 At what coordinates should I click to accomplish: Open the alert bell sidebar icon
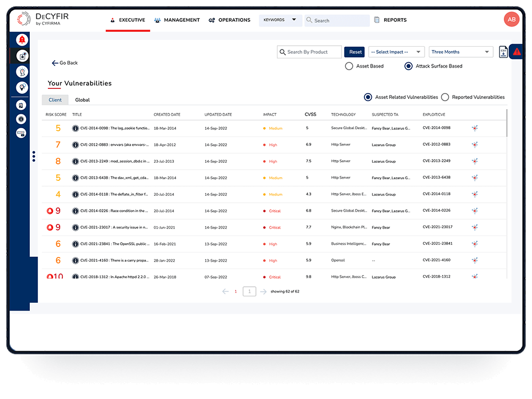pos(22,40)
